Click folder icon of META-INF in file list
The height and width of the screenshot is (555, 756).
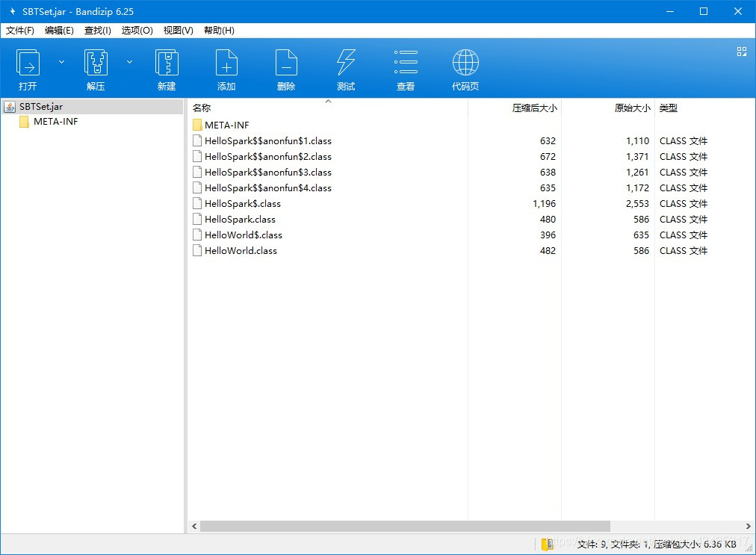(x=196, y=125)
